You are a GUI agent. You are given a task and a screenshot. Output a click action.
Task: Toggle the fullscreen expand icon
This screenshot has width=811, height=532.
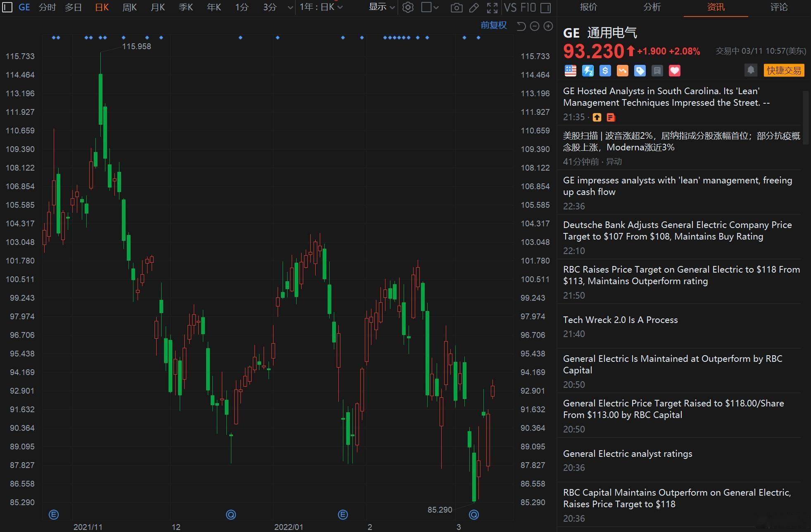[492, 8]
